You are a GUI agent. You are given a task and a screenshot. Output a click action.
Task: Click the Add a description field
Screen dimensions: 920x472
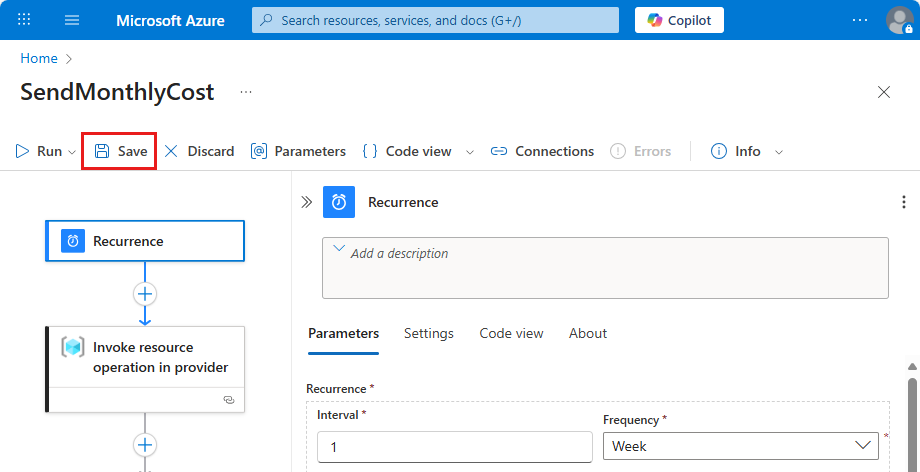[x=605, y=268]
